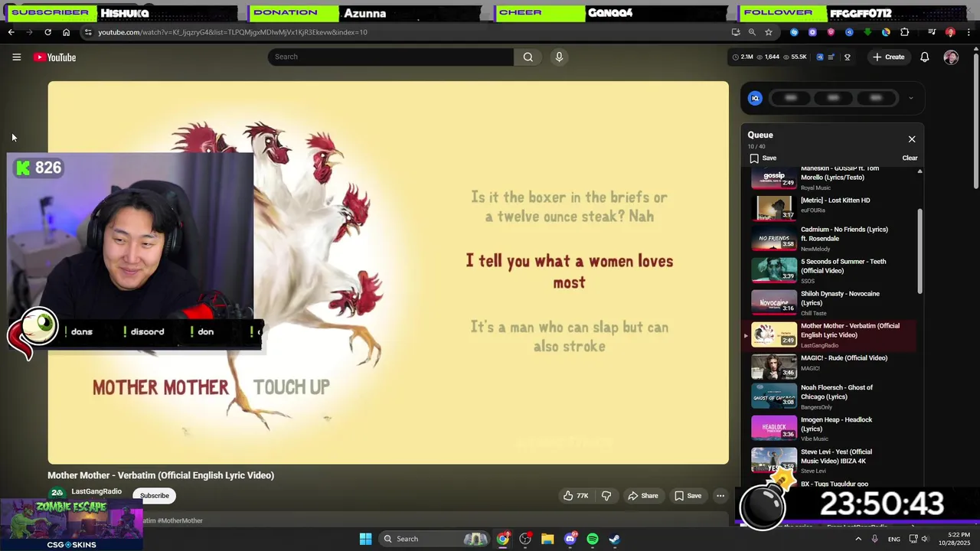Open the Chrome profile avatar
This screenshot has width=980, height=551.
[x=950, y=32]
